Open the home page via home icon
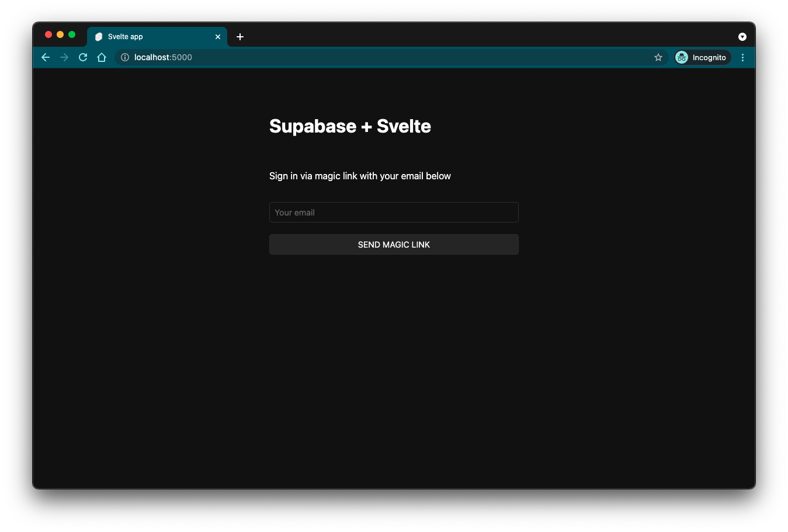 click(102, 57)
